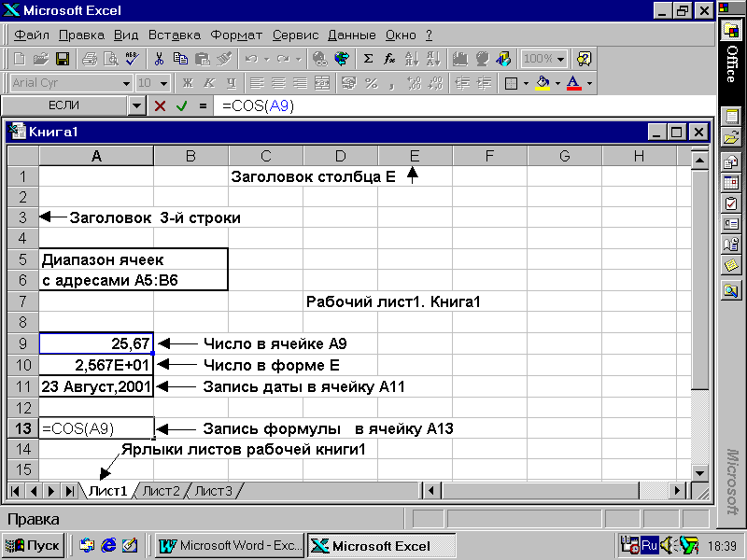Cut selection with the scissors icon
The image size is (747, 560).
[159, 59]
